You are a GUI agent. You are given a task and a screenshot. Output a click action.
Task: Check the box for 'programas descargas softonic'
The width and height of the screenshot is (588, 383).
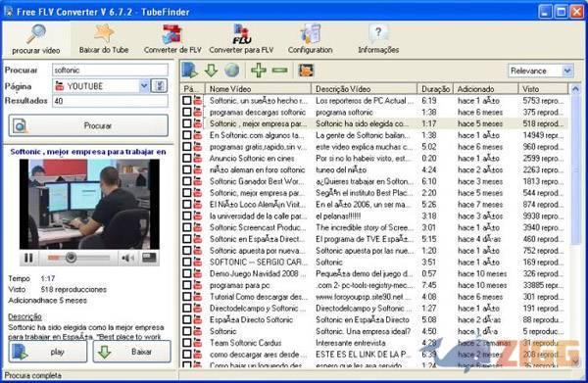pyautogui.click(x=187, y=112)
